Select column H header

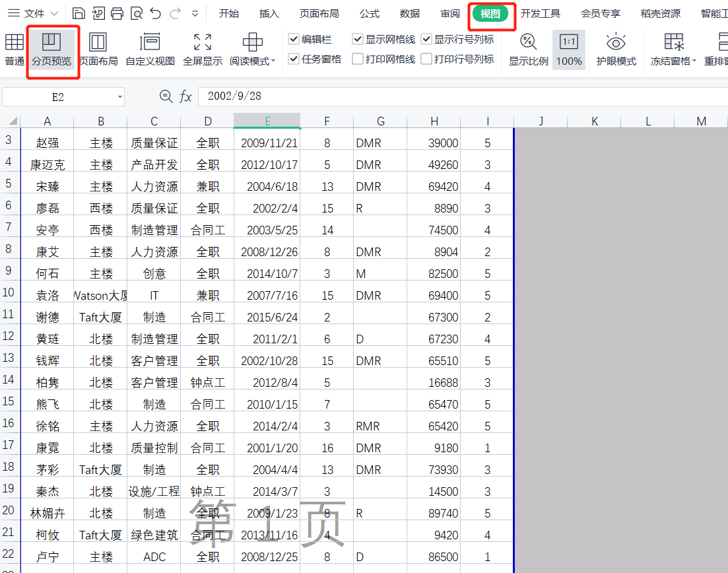pyautogui.click(x=434, y=121)
